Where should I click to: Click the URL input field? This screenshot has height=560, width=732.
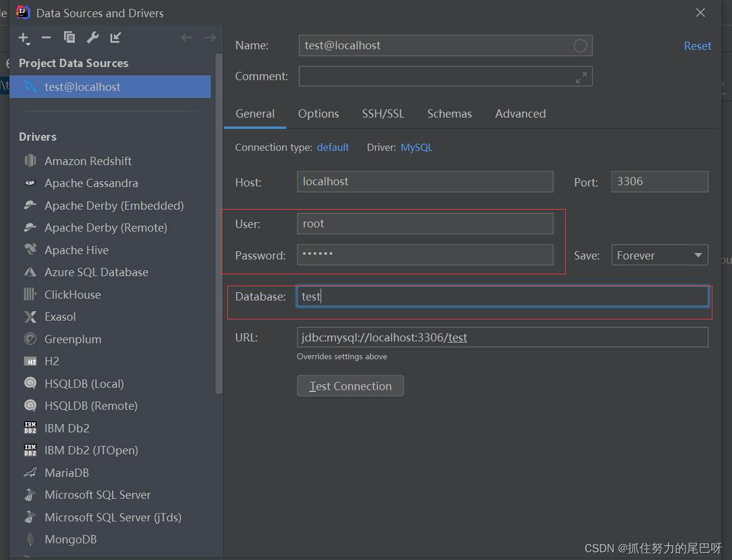[502, 337]
